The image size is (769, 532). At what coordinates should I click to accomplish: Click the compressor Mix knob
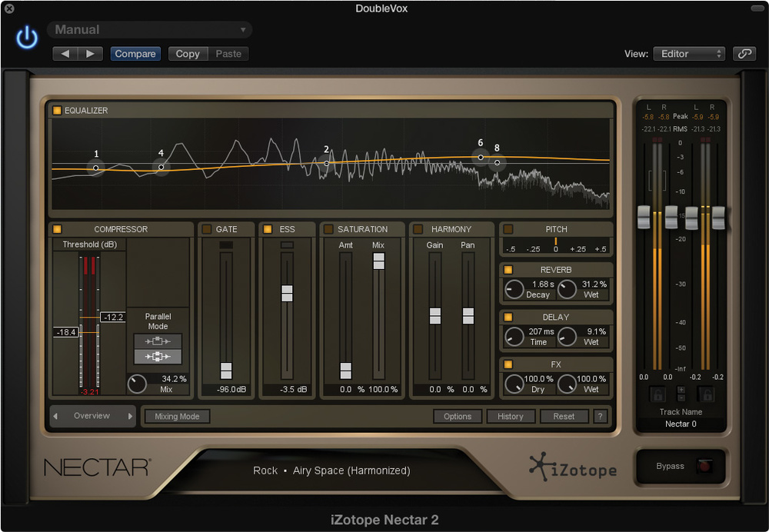pos(137,384)
